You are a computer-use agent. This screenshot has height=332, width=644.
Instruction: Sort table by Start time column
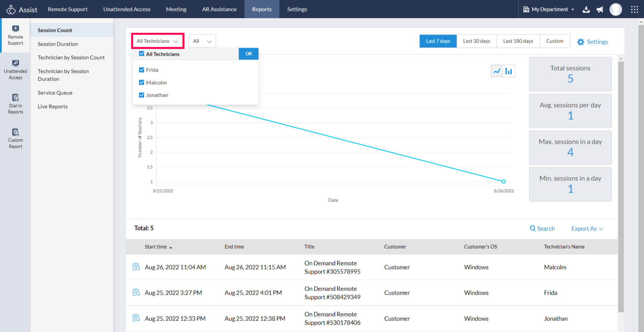156,247
